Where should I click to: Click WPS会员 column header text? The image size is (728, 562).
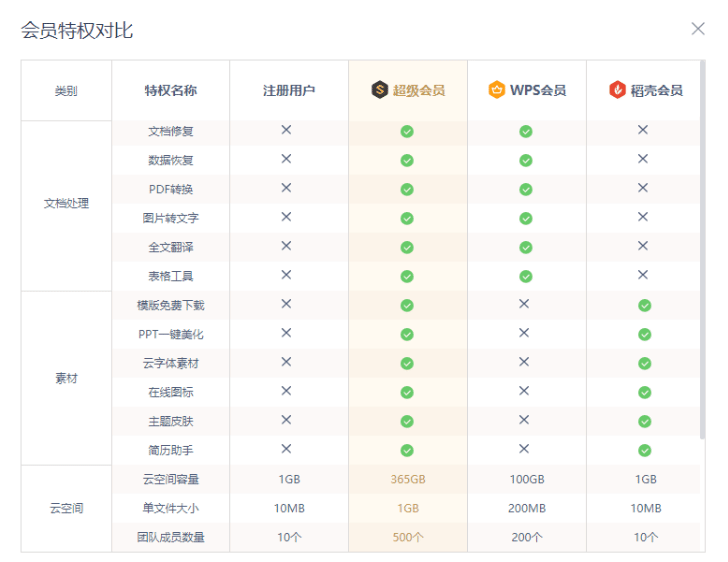538,90
